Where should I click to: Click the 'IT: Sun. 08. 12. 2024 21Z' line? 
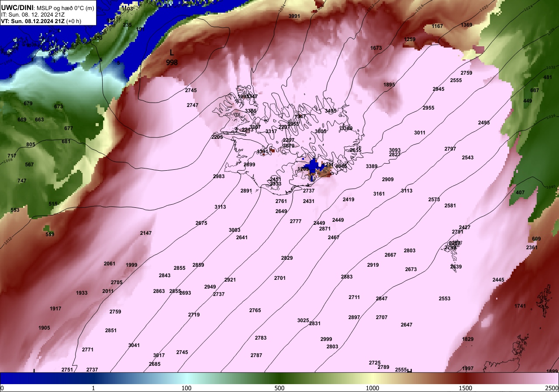(33, 14)
